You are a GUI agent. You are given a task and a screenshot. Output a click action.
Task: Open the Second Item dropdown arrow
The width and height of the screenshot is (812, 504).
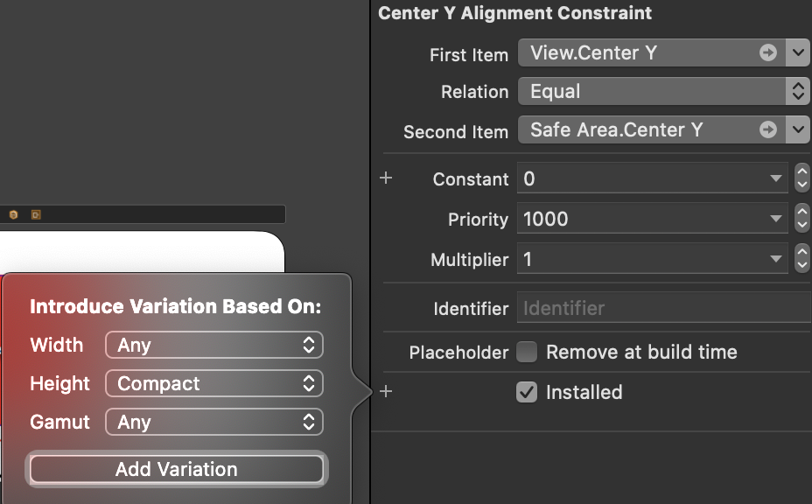tap(798, 129)
